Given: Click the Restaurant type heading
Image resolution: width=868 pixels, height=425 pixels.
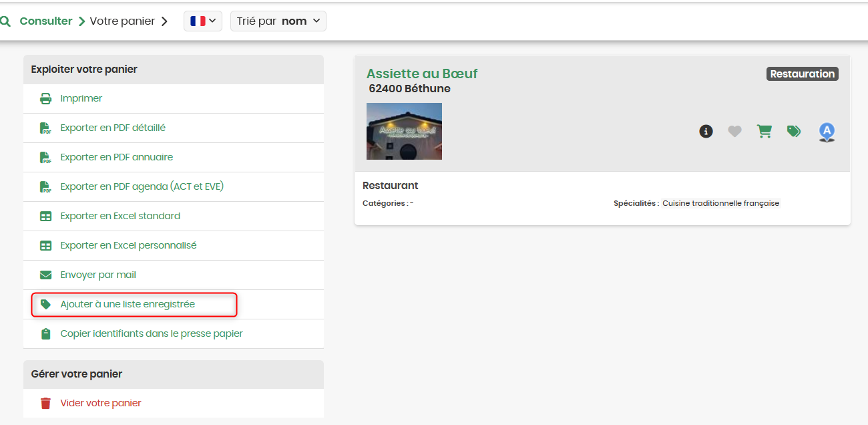Looking at the screenshot, I should pos(391,186).
